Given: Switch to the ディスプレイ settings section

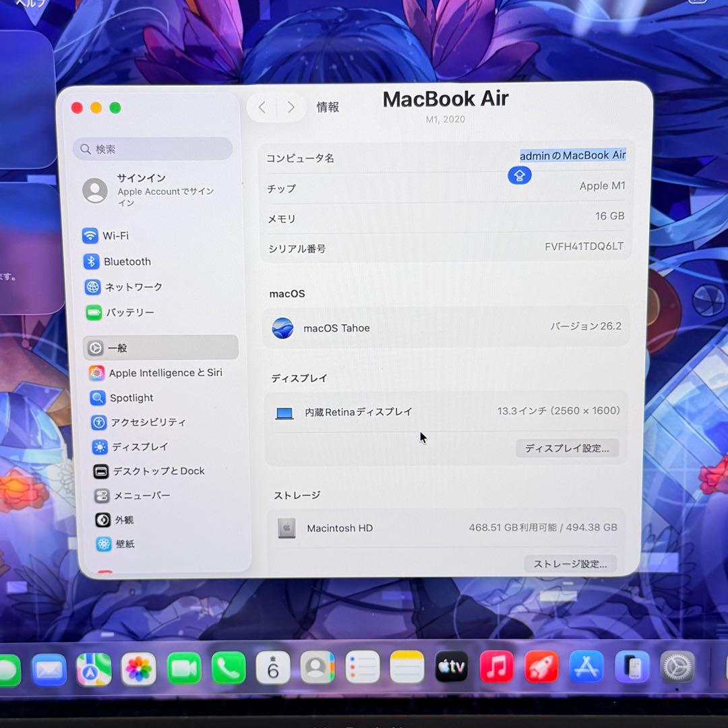Looking at the screenshot, I should tap(135, 447).
